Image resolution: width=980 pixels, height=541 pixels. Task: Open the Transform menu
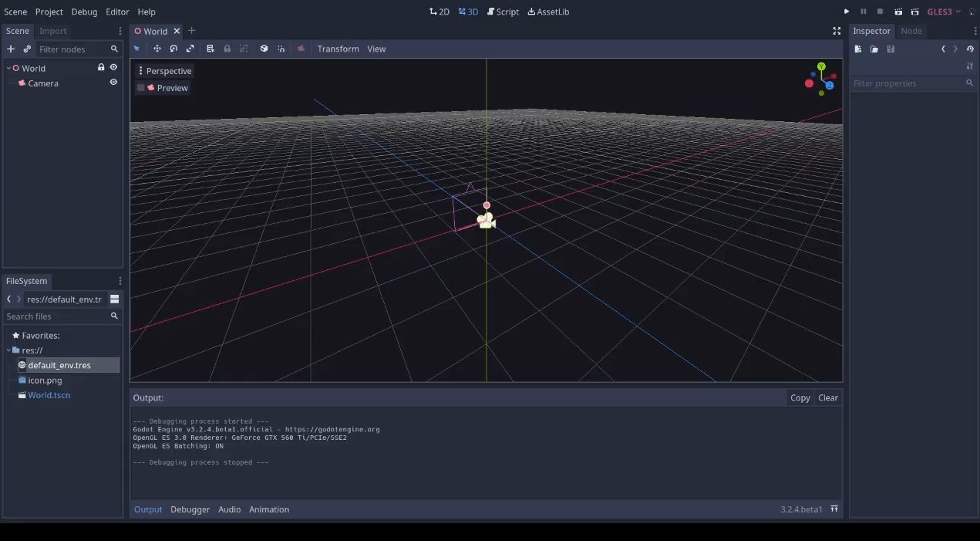pos(338,49)
